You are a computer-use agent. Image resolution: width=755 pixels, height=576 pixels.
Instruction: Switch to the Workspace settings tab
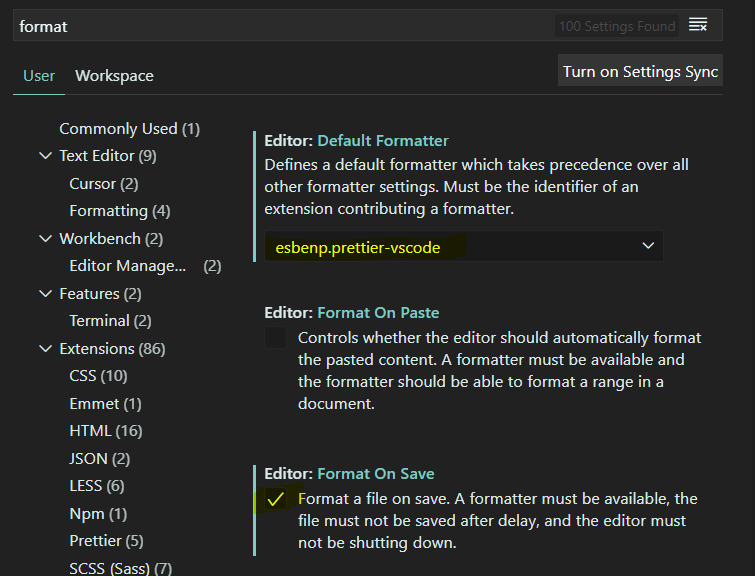click(x=114, y=76)
